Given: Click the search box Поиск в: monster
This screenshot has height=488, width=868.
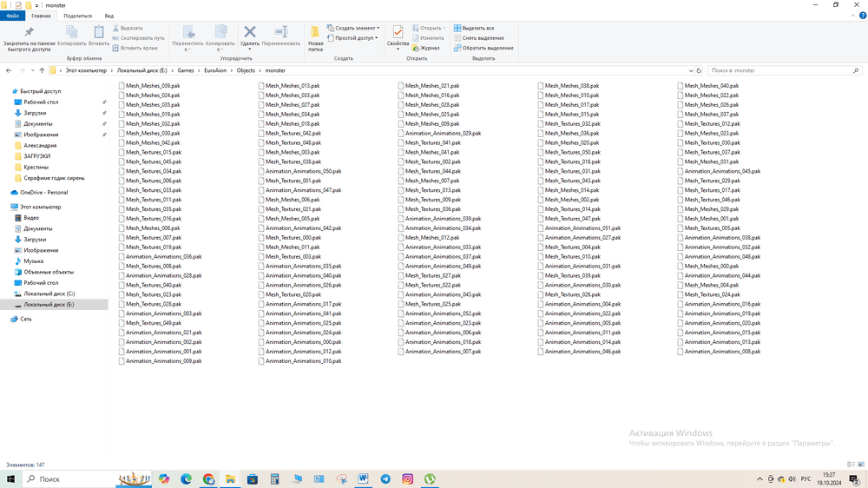Looking at the screenshot, I should pos(781,70).
